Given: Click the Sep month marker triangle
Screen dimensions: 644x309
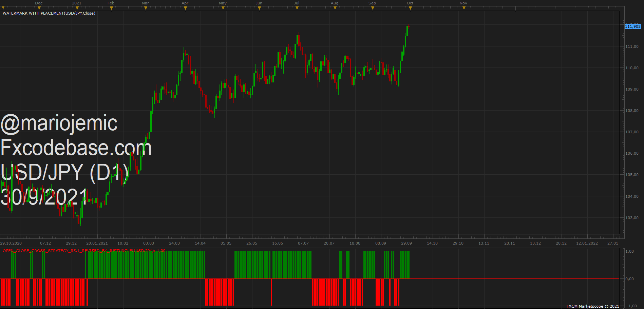Looking at the screenshot, I should point(373,8).
